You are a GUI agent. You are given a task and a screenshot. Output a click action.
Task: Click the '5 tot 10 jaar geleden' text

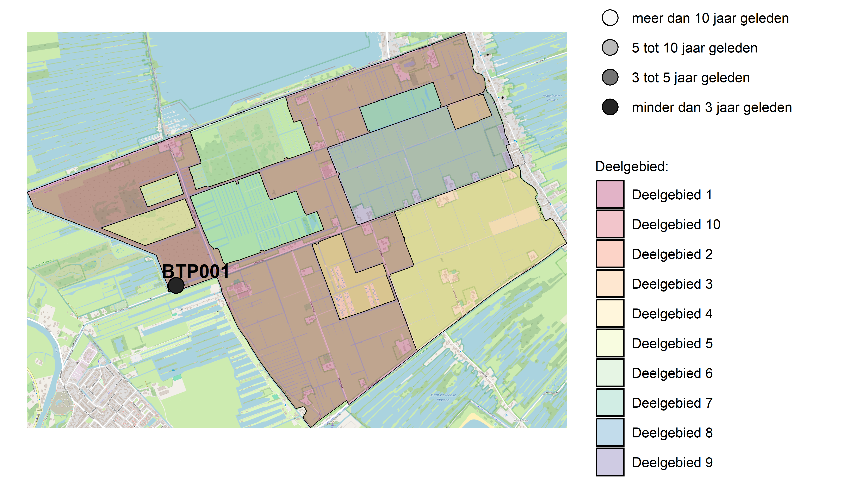(694, 48)
